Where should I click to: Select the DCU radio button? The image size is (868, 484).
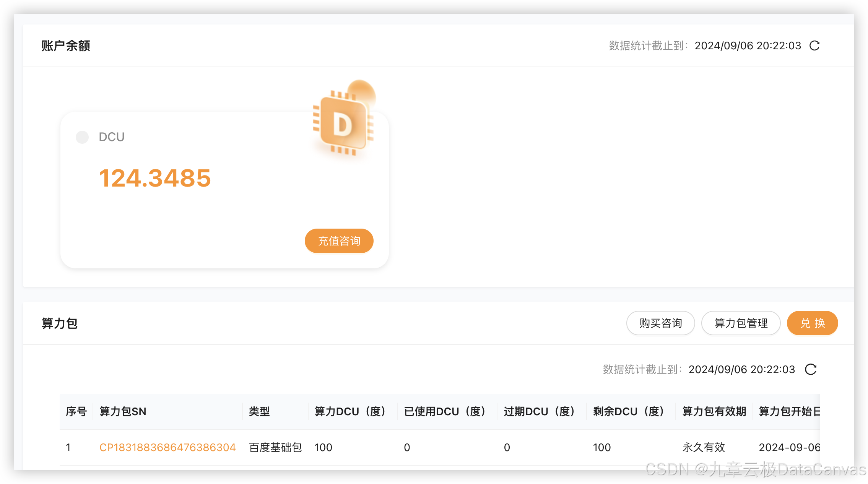tap(82, 137)
